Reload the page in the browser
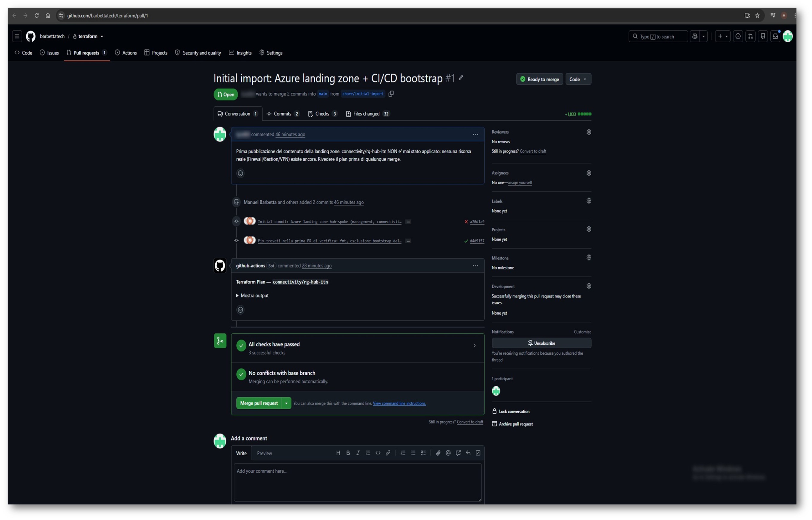This screenshot has width=812, height=520. click(36, 16)
